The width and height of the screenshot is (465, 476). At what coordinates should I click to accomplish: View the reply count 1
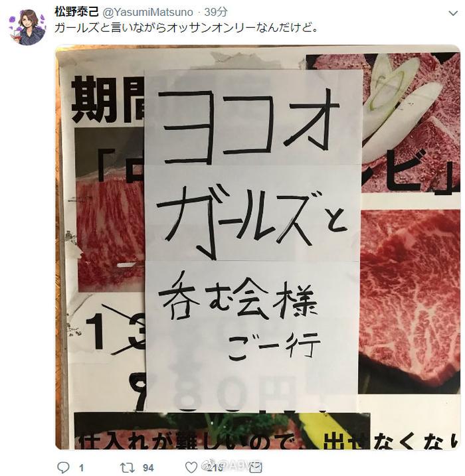pyautogui.click(x=82, y=468)
